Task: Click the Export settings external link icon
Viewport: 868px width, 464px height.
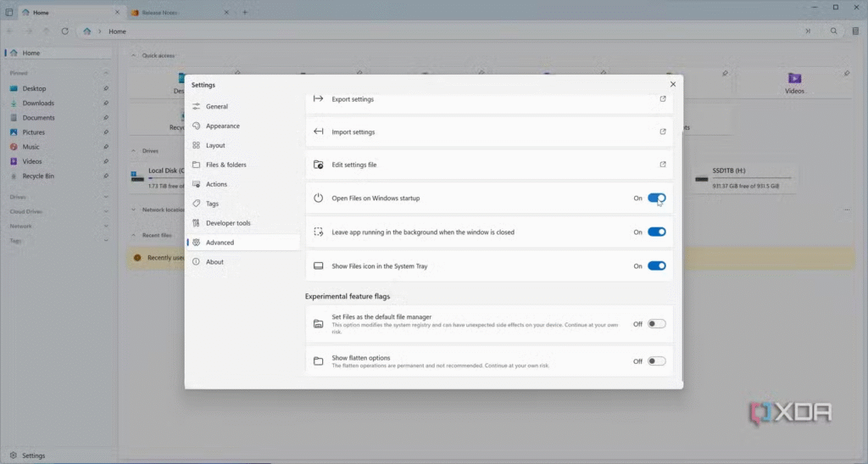Action: (x=663, y=99)
